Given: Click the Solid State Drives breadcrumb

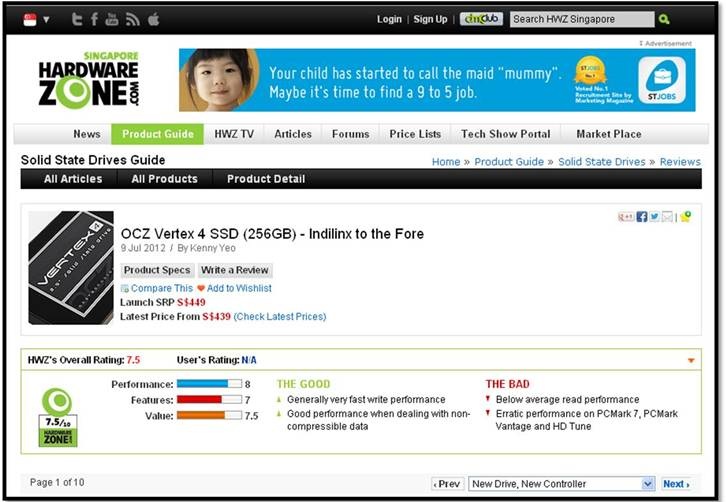Looking at the screenshot, I should pos(601,162).
